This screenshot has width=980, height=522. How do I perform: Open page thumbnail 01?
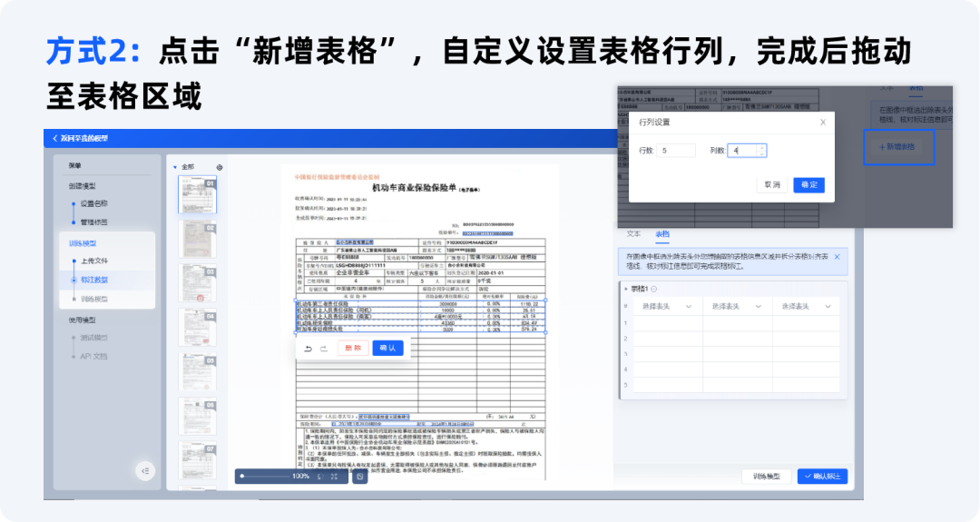[198, 194]
